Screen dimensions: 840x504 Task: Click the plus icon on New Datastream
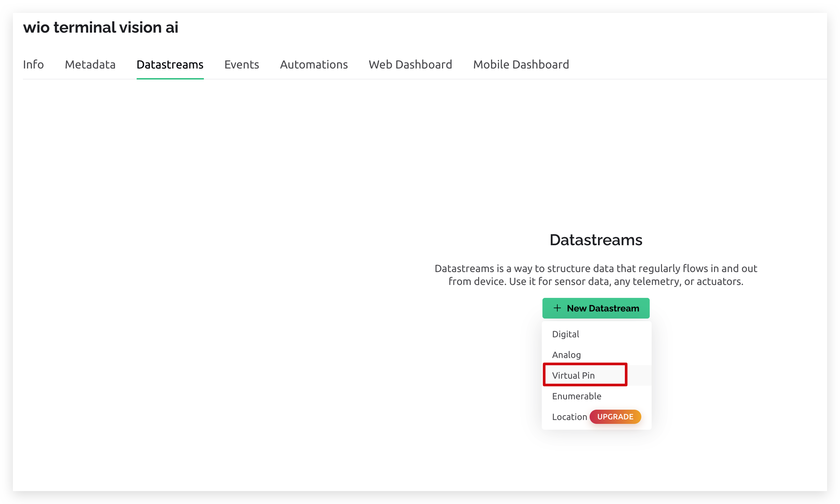[x=557, y=308]
